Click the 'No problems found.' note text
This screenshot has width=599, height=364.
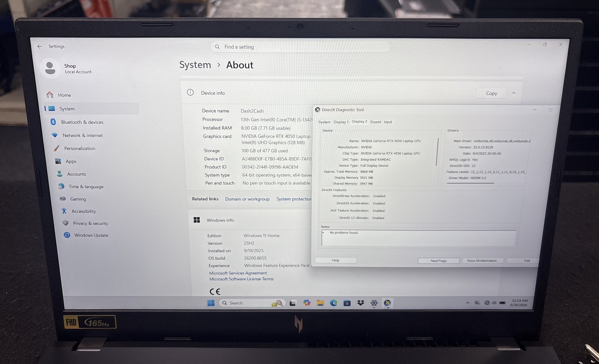click(344, 233)
